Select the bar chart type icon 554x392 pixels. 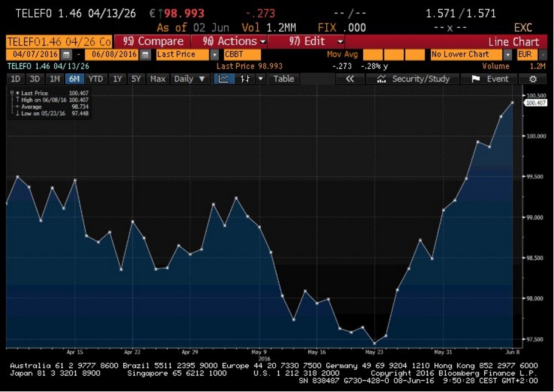tap(245, 79)
